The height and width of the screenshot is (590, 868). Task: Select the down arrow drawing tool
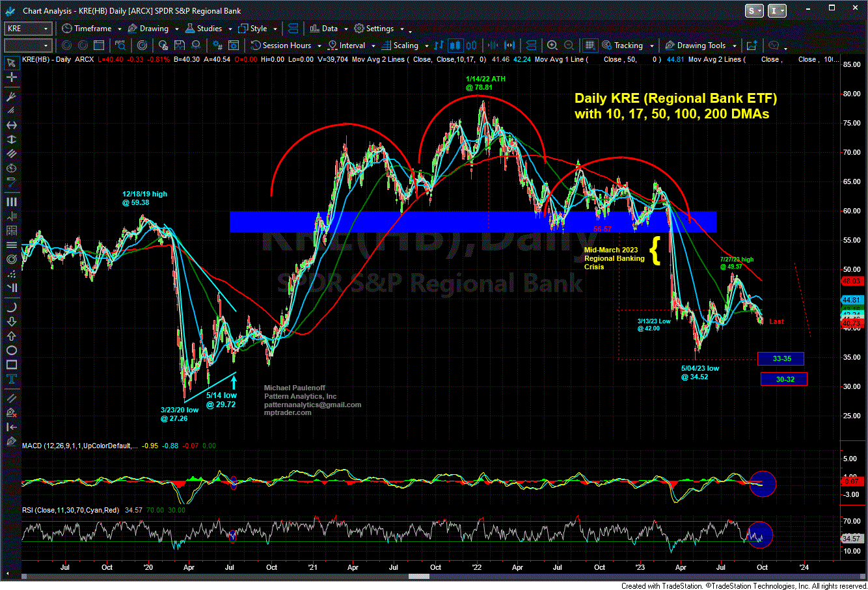click(11, 321)
